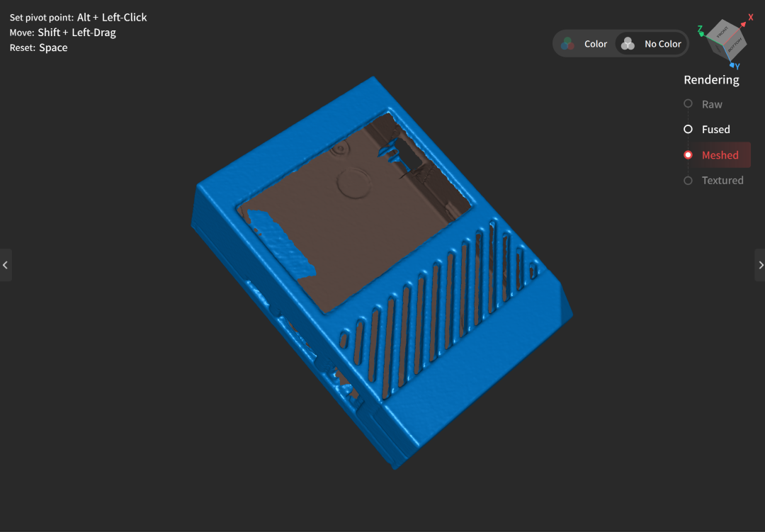Click the 'Rendering' panel heading

711,79
